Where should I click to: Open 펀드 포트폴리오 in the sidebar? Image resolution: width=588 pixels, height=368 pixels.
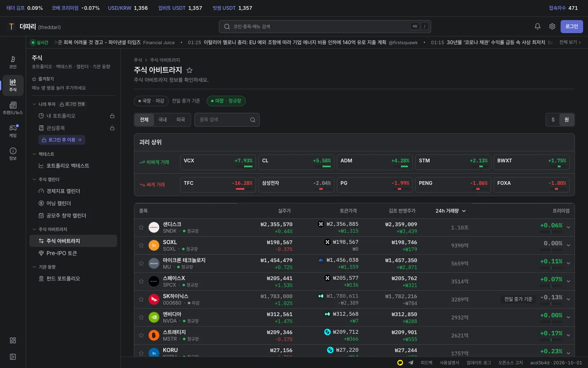pyautogui.click(x=73, y=279)
